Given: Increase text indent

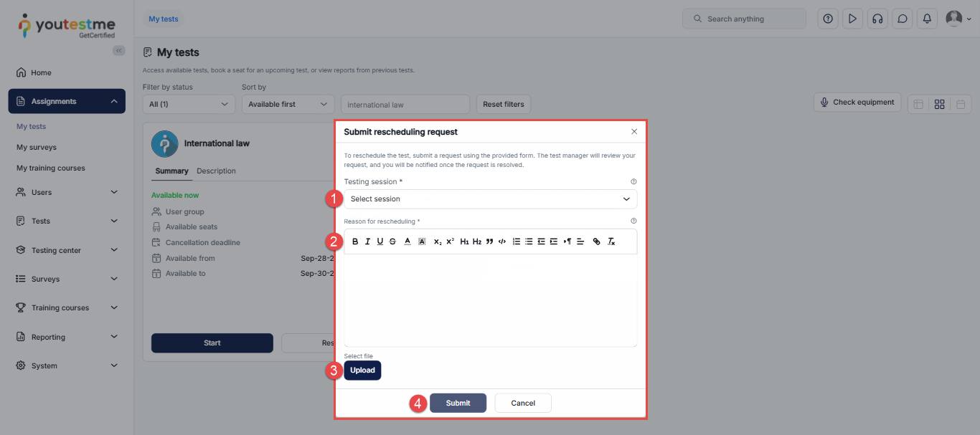Looking at the screenshot, I should (x=554, y=242).
